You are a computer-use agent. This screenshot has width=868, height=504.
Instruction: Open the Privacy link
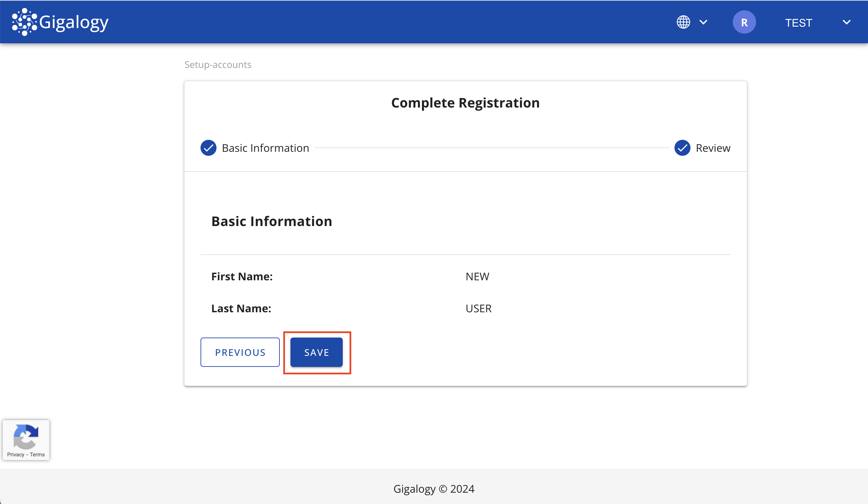16,454
